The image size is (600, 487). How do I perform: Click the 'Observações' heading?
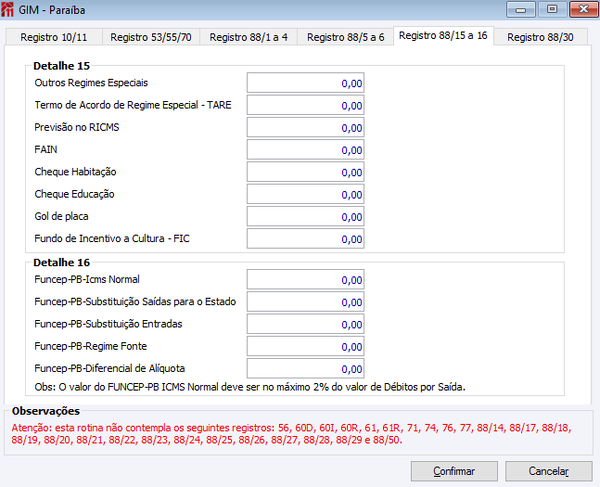click(46, 411)
